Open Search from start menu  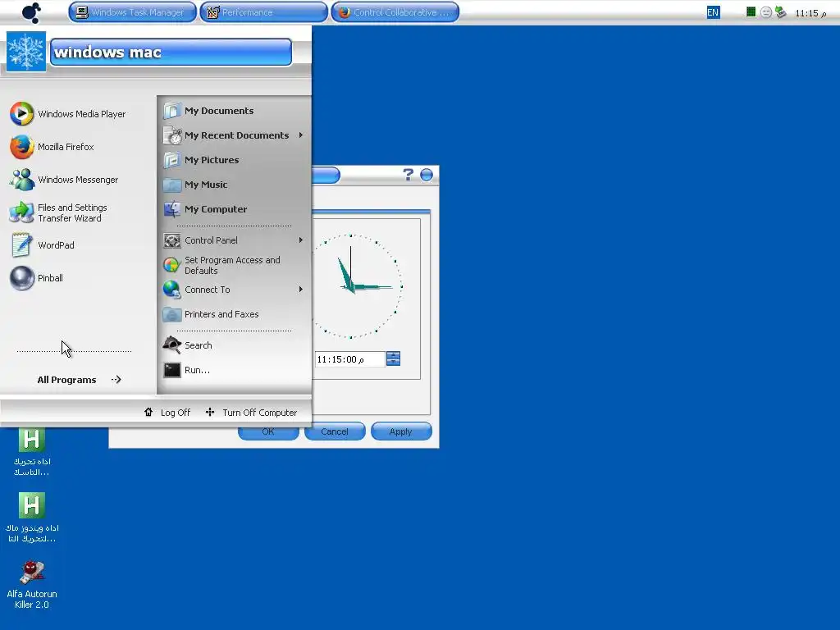[x=188, y=345]
